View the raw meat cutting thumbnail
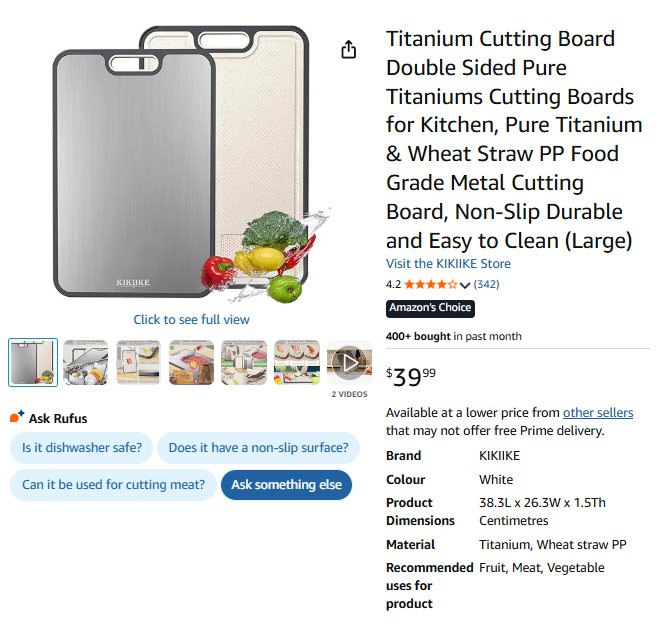This screenshot has width=656, height=627. [x=191, y=362]
